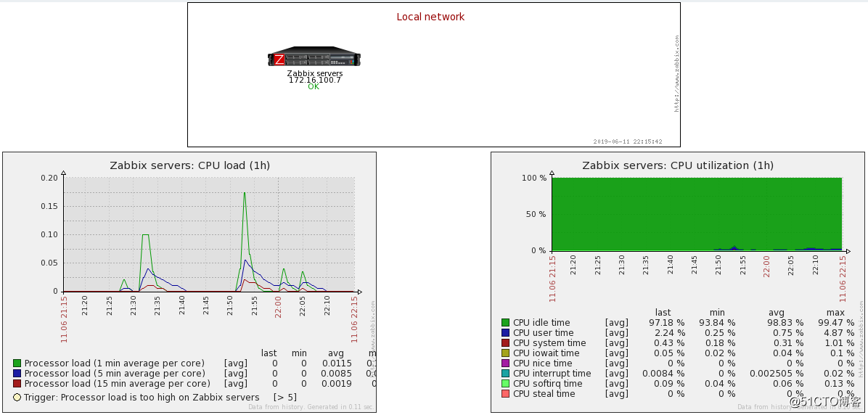The width and height of the screenshot is (868, 415).
Task: Click the 0.20 y-axis label on CPU load graph
Action: (x=49, y=178)
